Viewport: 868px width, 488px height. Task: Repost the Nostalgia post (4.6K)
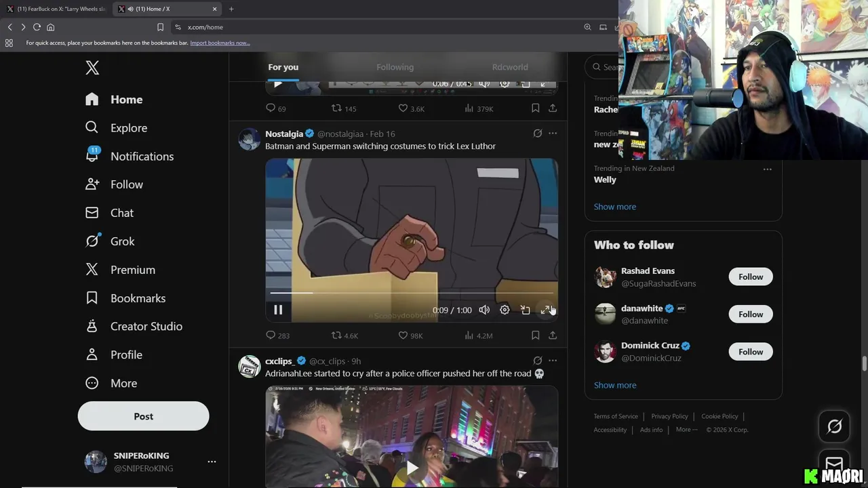point(344,335)
